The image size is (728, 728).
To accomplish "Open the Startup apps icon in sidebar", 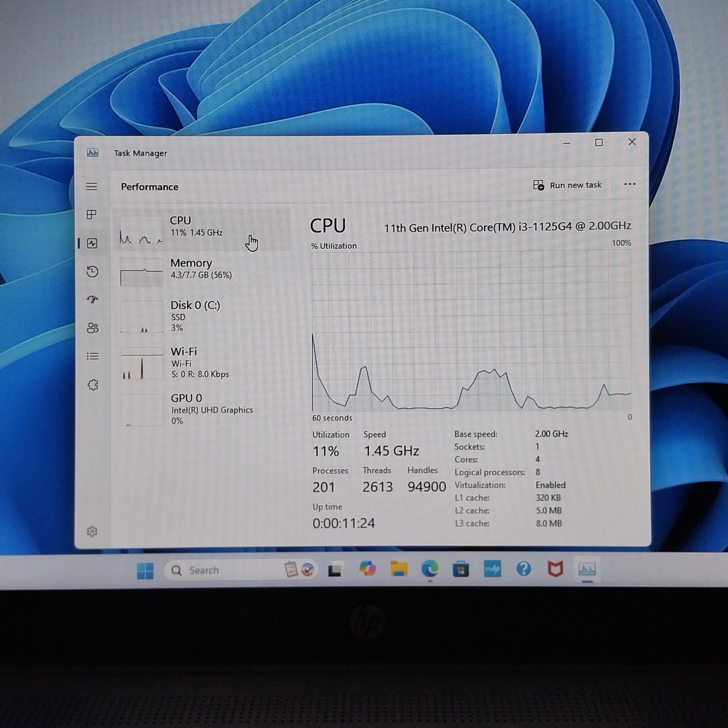I will pos(92,300).
